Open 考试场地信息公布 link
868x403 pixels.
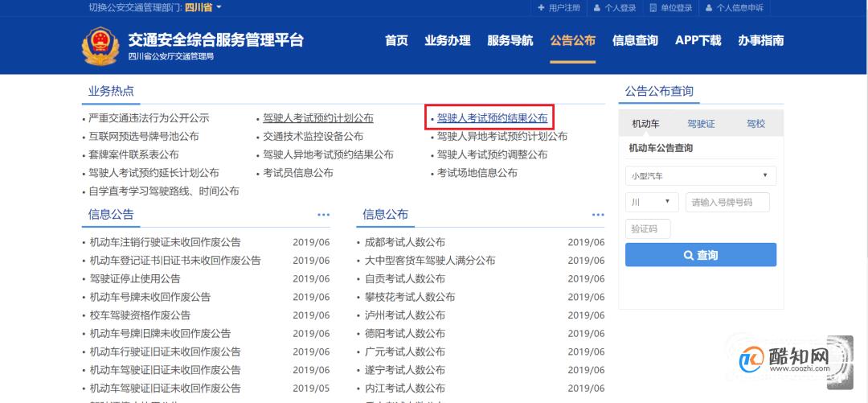pos(477,173)
